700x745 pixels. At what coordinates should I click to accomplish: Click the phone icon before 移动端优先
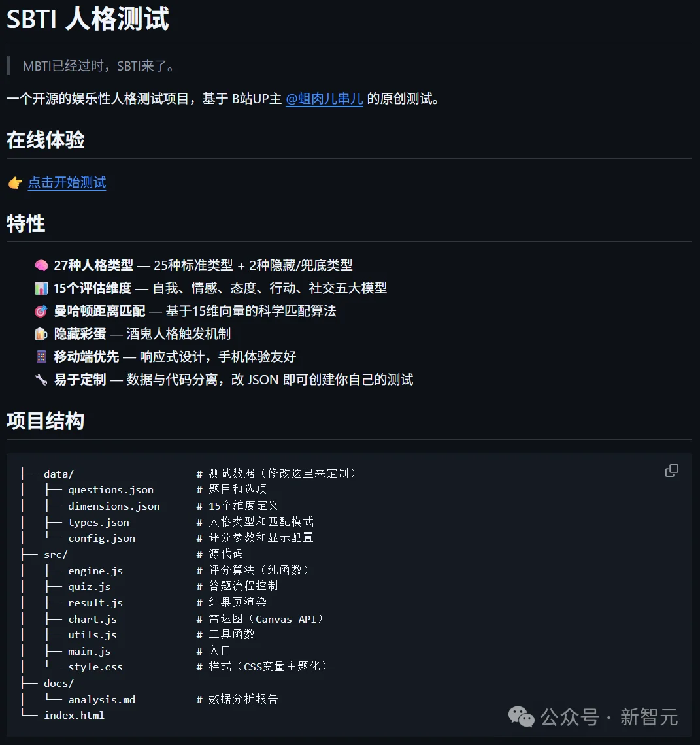click(x=41, y=357)
